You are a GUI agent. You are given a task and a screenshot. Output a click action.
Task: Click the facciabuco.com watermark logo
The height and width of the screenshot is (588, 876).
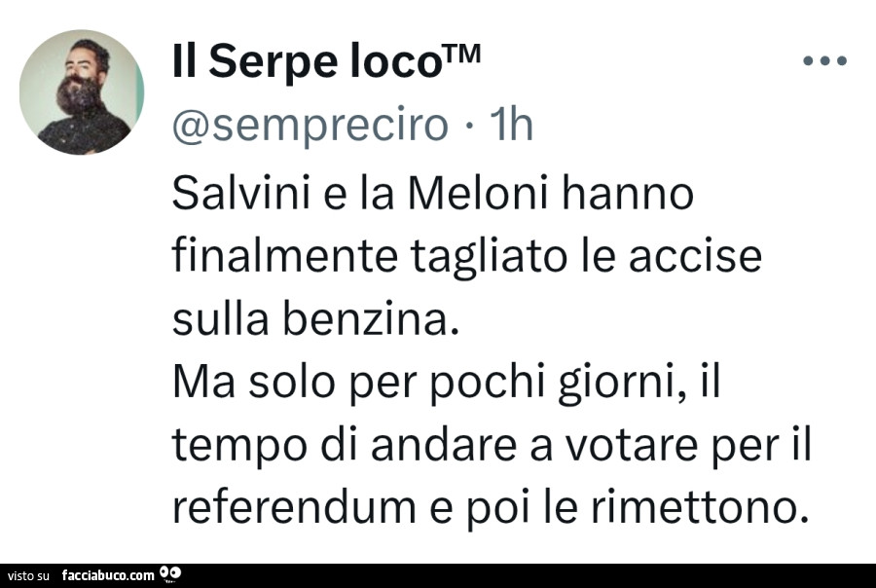tap(107, 575)
